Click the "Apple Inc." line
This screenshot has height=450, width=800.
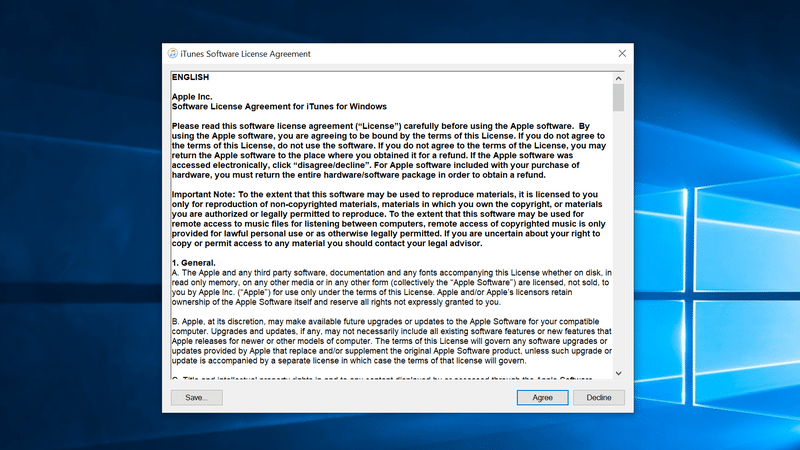[x=192, y=96]
